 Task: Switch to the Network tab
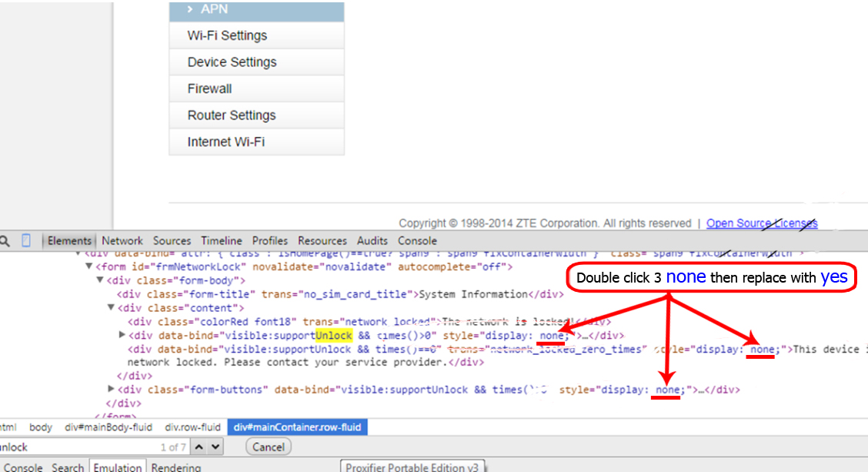coord(122,241)
